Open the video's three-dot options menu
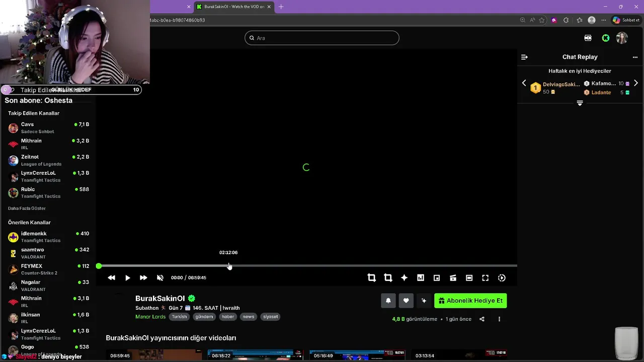Viewport: 644px width, 362px height. tap(499, 319)
